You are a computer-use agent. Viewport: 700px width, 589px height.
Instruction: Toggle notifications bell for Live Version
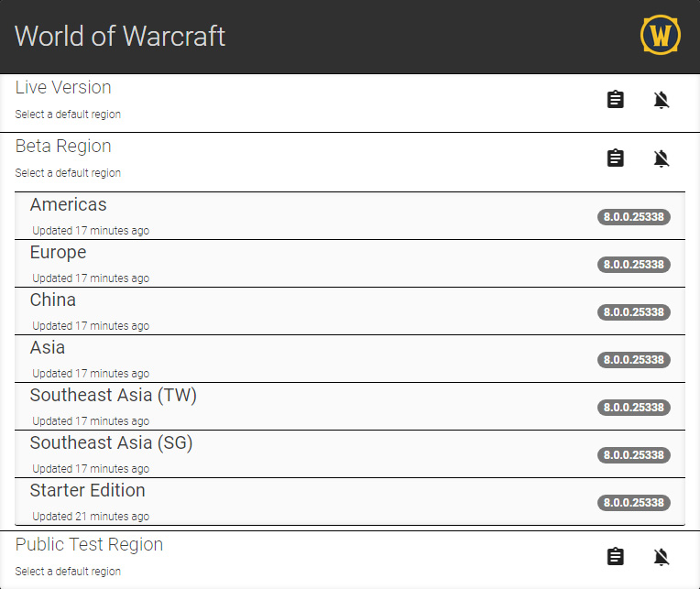(662, 100)
